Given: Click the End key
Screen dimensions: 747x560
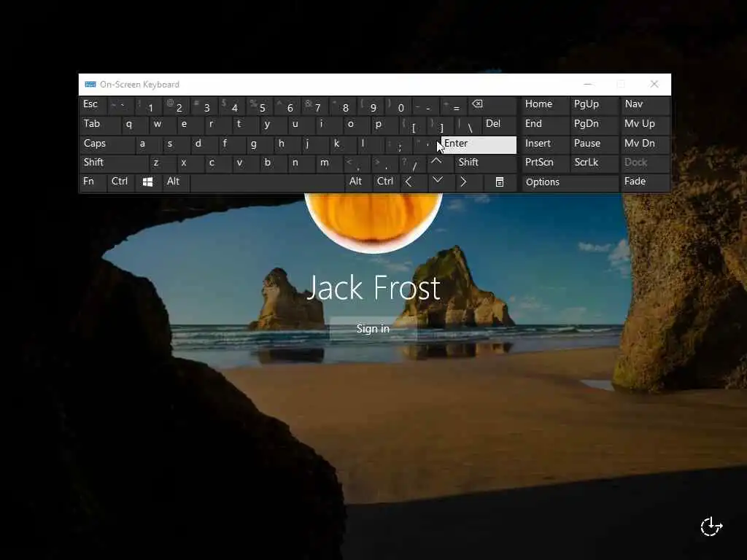Looking at the screenshot, I should click(546, 125).
